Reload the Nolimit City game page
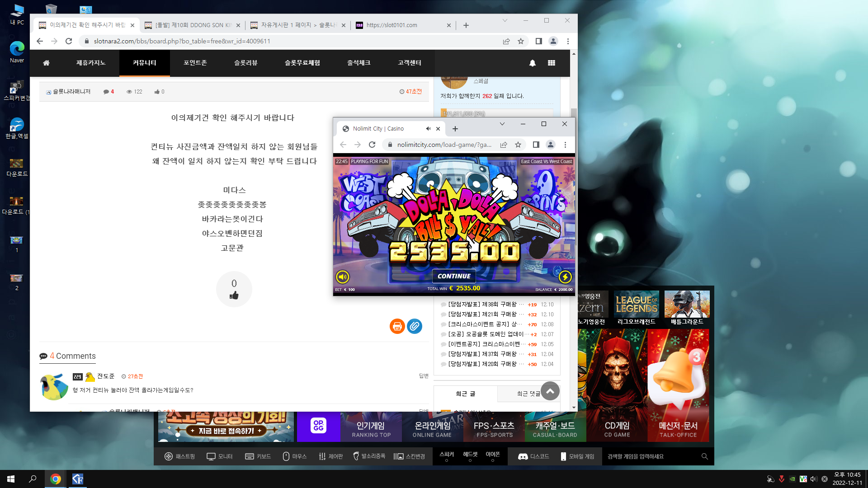The width and height of the screenshot is (868, 488). (372, 145)
